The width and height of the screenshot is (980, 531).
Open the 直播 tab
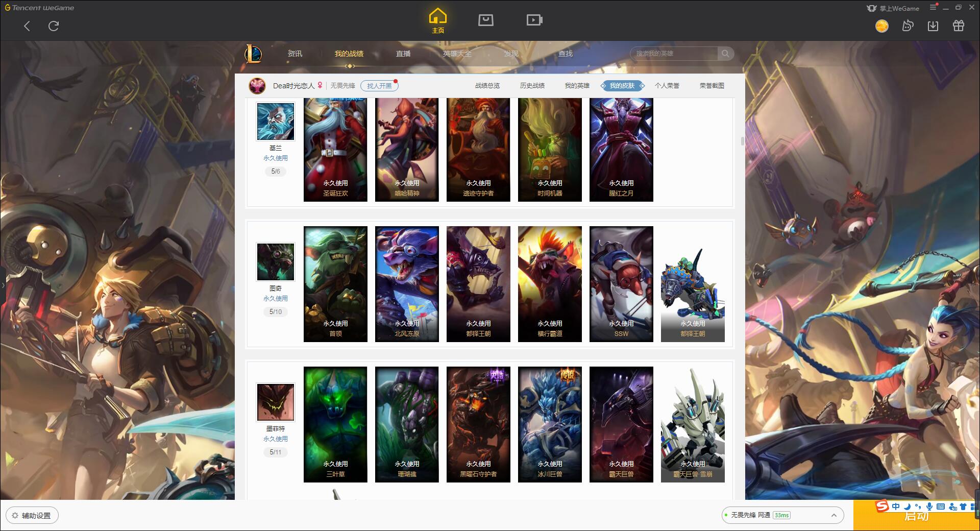coord(403,54)
